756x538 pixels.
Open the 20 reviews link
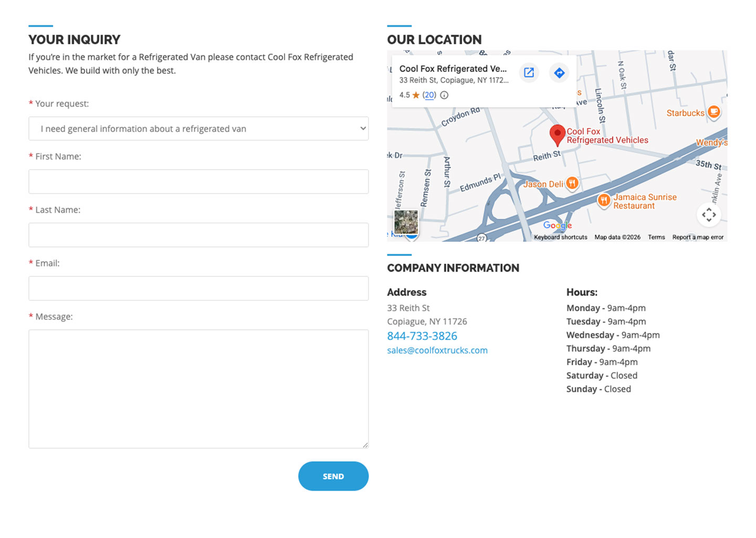[x=429, y=95]
